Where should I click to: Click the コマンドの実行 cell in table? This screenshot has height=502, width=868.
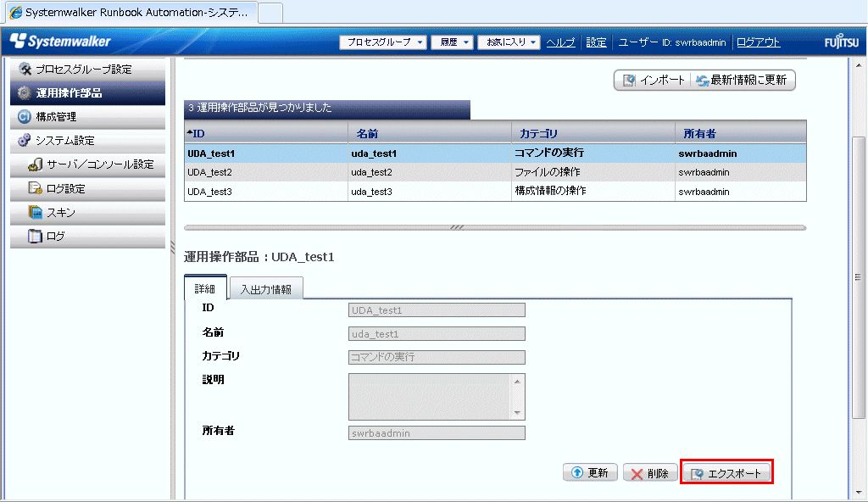coord(593,153)
